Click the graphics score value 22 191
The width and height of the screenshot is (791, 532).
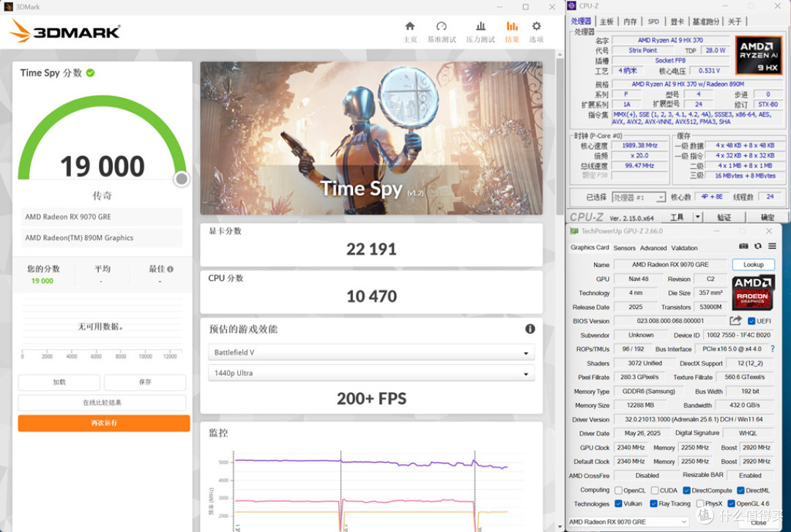point(371,249)
